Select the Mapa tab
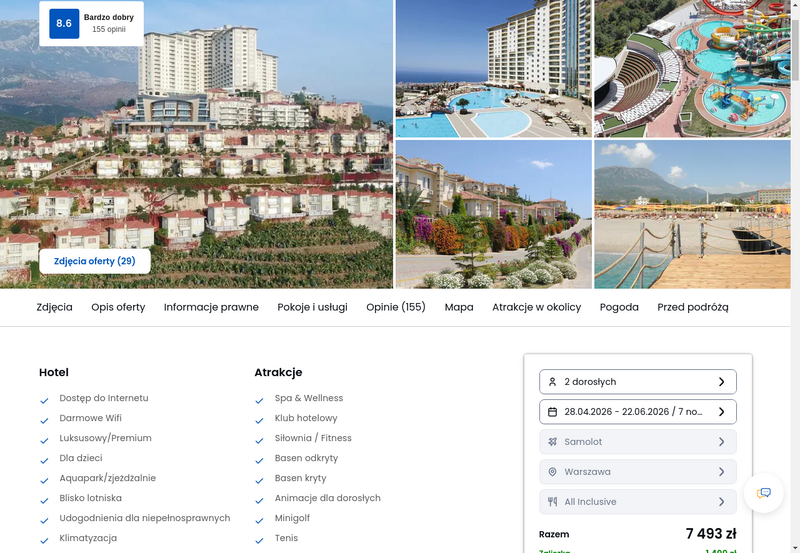Image resolution: width=800 pixels, height=553 pixels. (459, 307)
